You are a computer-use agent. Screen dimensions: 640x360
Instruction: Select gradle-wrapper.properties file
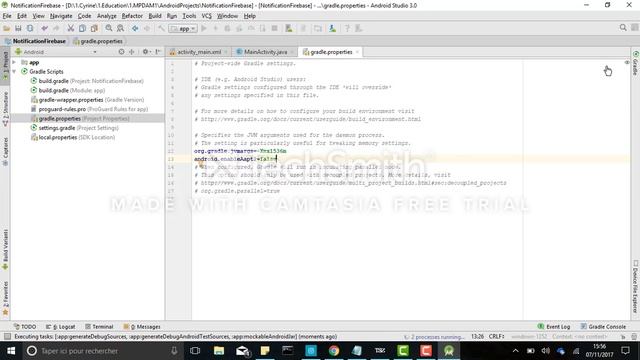pos(87,100)
